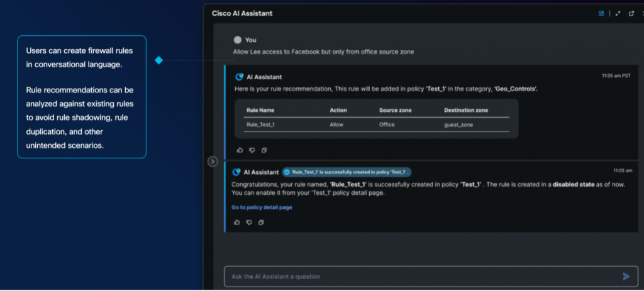The height and width of the screenshot is (291, 644).
Task: Open the assistant in a pop-out window
Action: coord(631,13)
